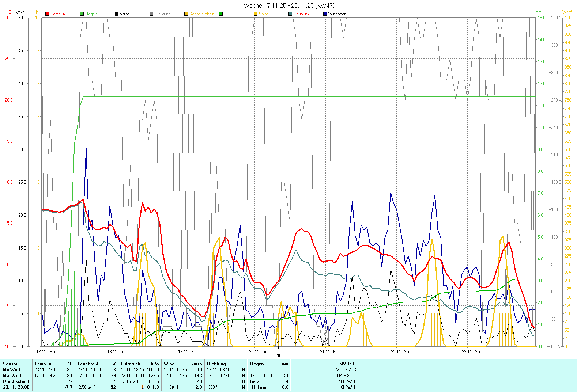Click the chart title Woche 17.11.25 - 23.11.25

pos(289,5)
